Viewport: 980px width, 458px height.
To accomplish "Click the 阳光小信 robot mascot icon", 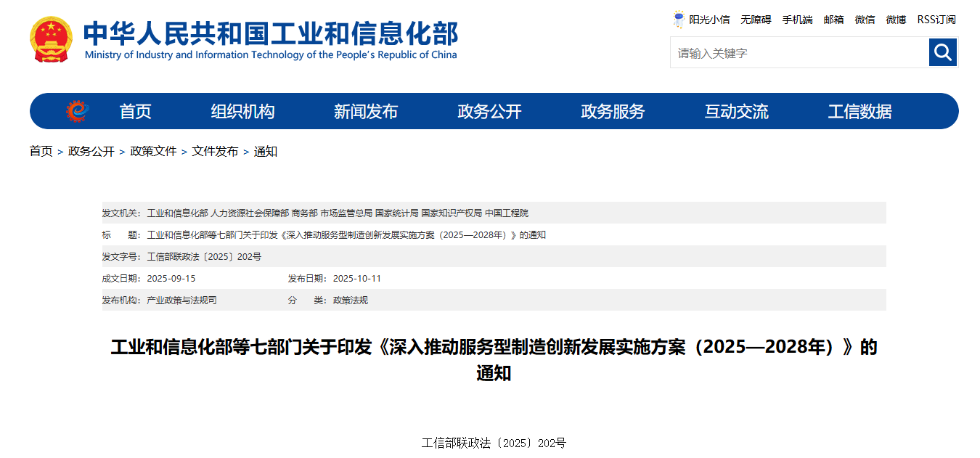I will tap(679, 20).
